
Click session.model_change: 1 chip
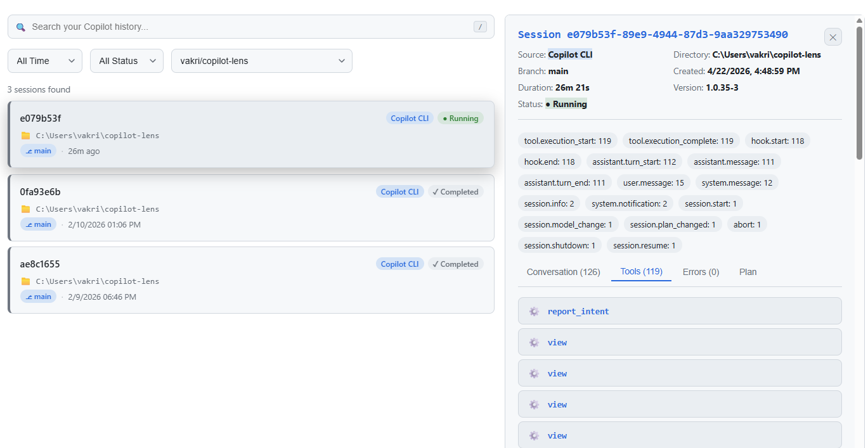568,224
